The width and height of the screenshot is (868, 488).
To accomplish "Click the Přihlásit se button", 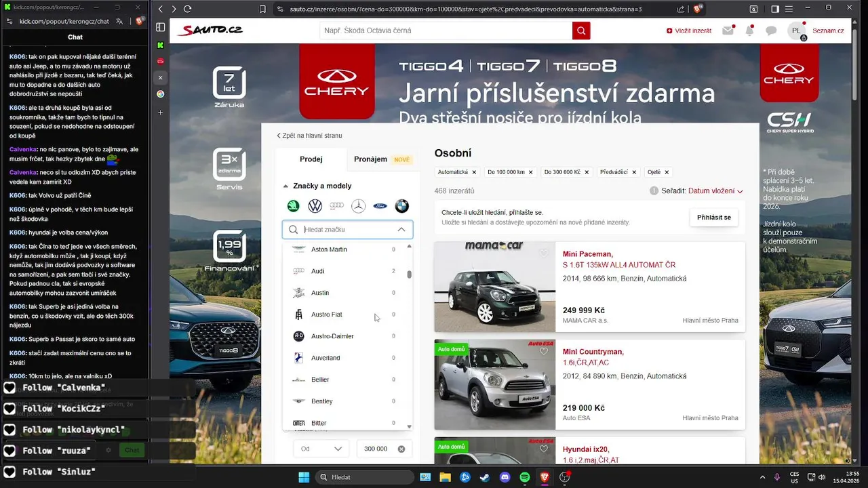I will click(x=713, y=218).
